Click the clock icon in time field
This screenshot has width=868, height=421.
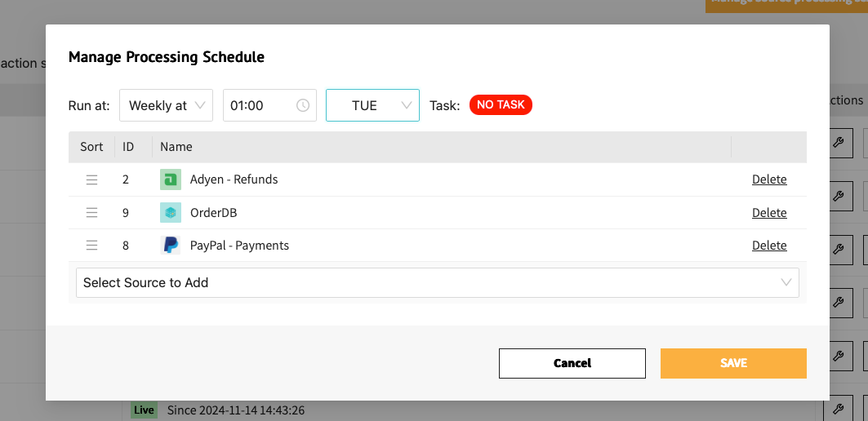click(303, 105)
